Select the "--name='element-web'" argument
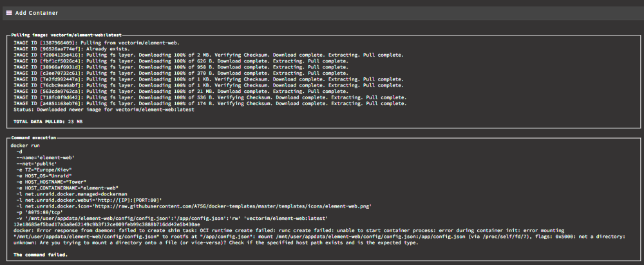The height and width of the screenshot is (265, 644). coord(45,157)
